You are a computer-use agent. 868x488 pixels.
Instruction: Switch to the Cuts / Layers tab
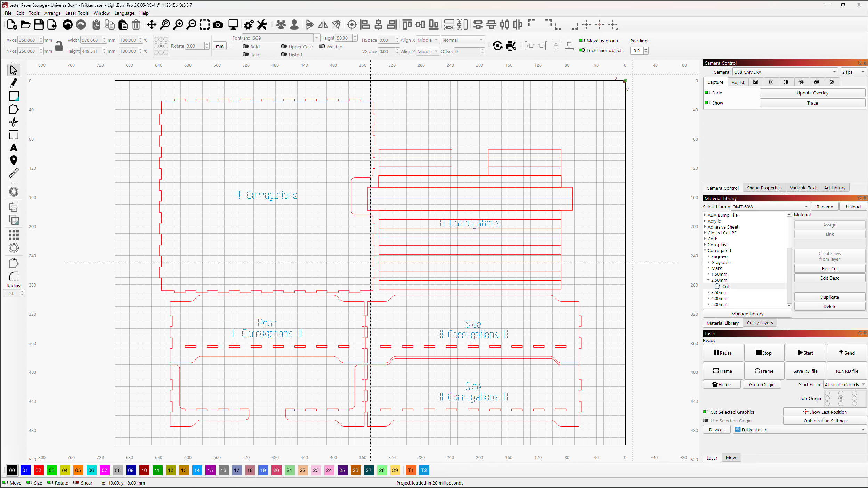click(x=760, y=323)
